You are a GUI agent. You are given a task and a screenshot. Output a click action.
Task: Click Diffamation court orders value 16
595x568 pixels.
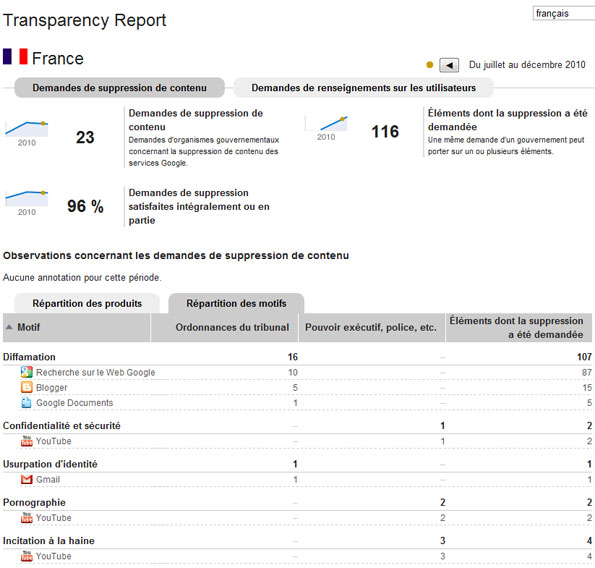click(x=293, y=357)
